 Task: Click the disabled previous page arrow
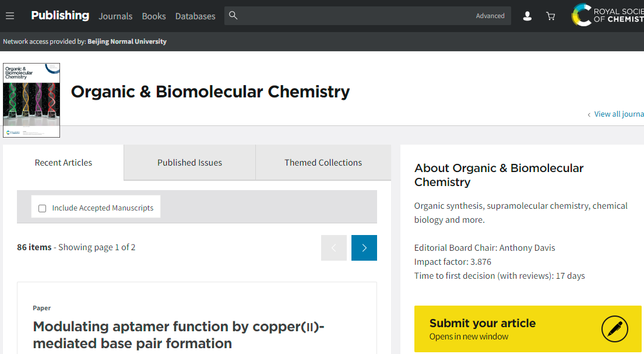334,248
